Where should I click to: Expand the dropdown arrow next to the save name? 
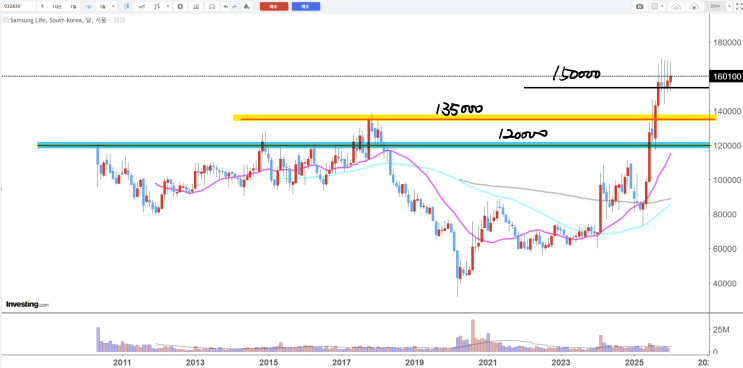[729, 6]
